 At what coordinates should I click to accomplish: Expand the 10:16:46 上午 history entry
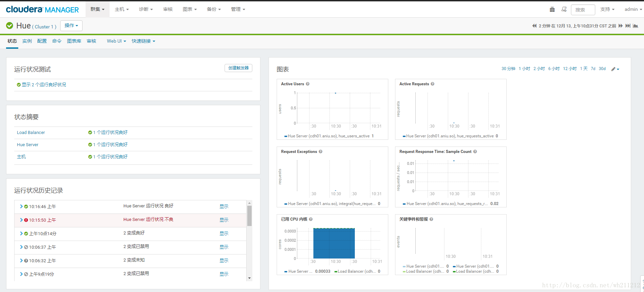pyautogui.click(x=21, y=206)
